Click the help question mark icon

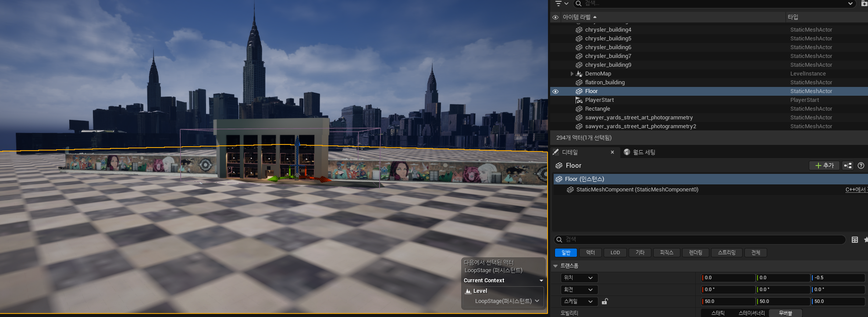[861, 166]
